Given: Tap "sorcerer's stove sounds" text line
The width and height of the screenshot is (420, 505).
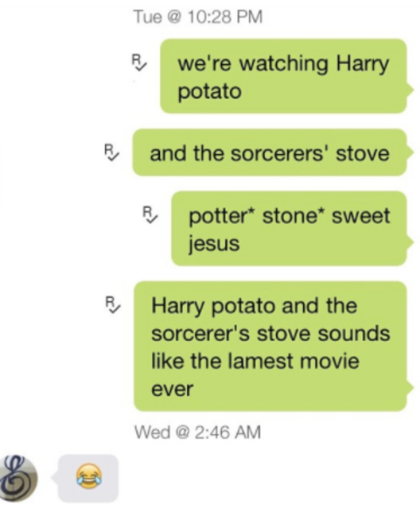Looking at the screenshot, I should (x=271, y=333).
